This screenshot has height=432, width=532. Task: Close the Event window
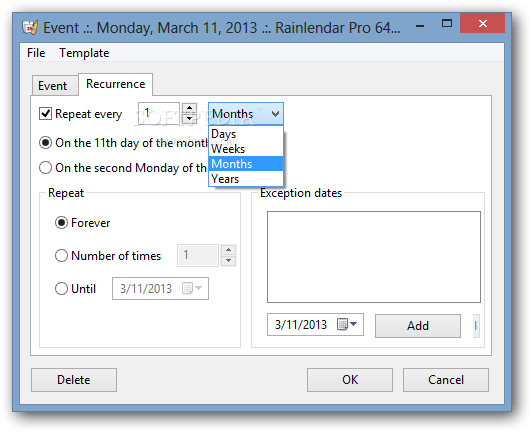click(x=482, y=23)
